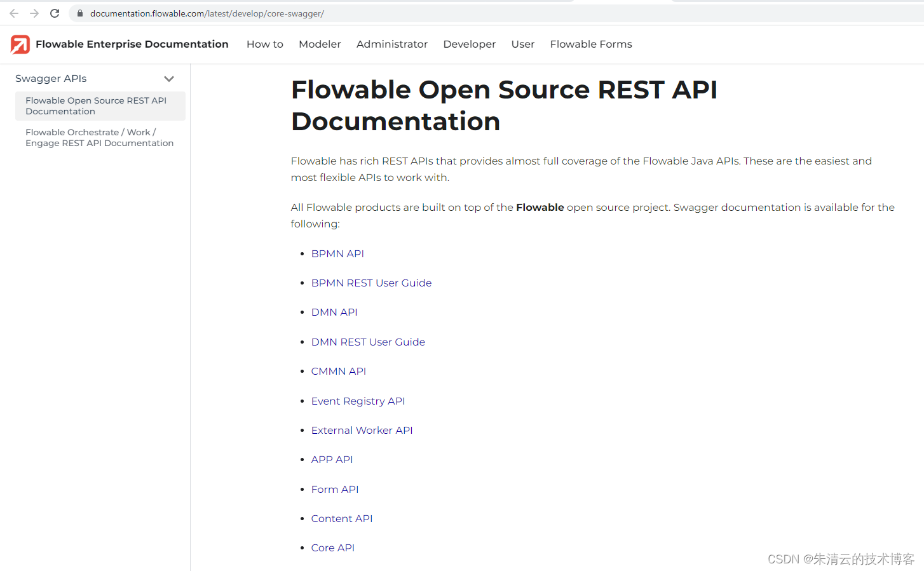
Task: Click the browser back arrow
Action: [x=14, y=13]
